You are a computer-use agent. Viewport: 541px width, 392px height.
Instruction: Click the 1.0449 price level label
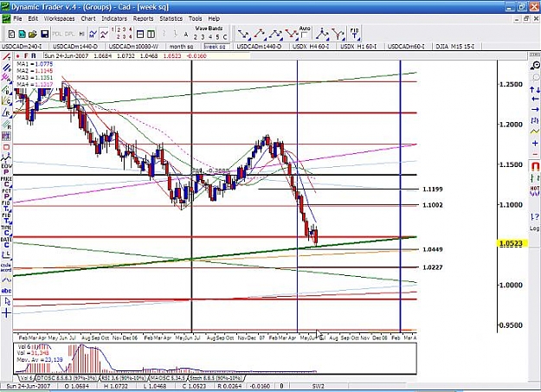(x=432, y=249)
